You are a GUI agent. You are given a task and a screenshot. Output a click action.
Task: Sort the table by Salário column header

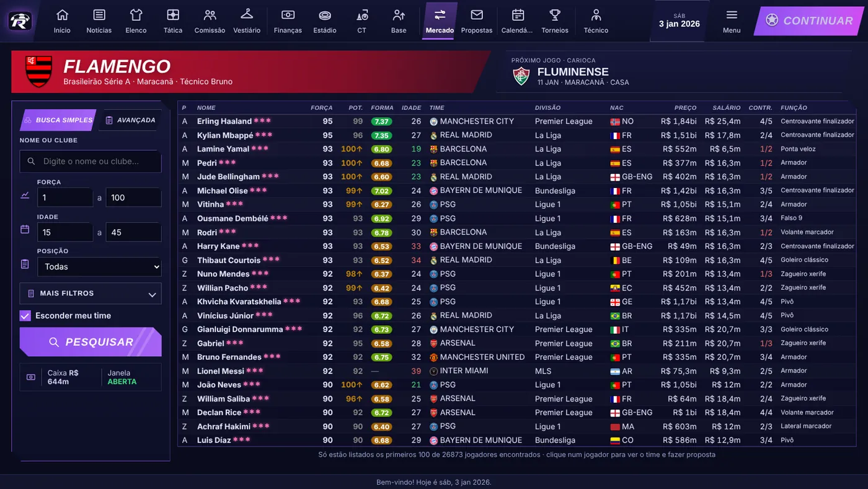tap(726, 108)
